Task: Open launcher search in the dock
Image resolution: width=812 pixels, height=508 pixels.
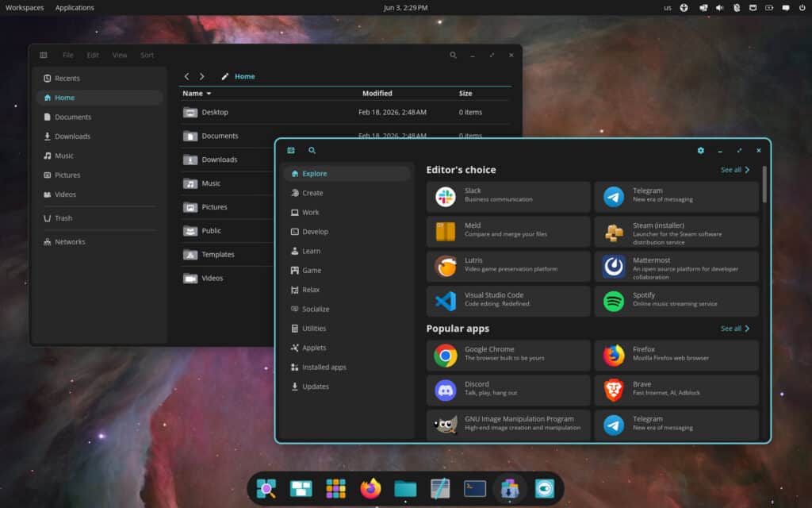Action: [x=266, y=488]
